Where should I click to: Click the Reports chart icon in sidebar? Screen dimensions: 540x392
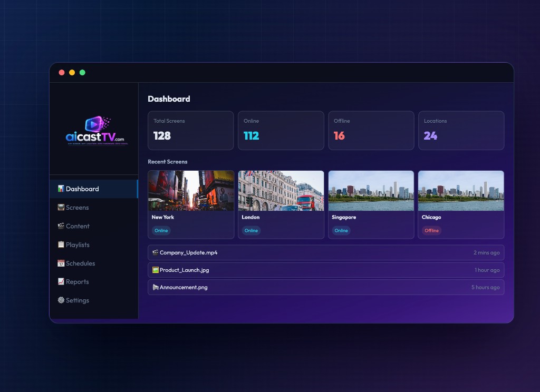pos(61,281)
